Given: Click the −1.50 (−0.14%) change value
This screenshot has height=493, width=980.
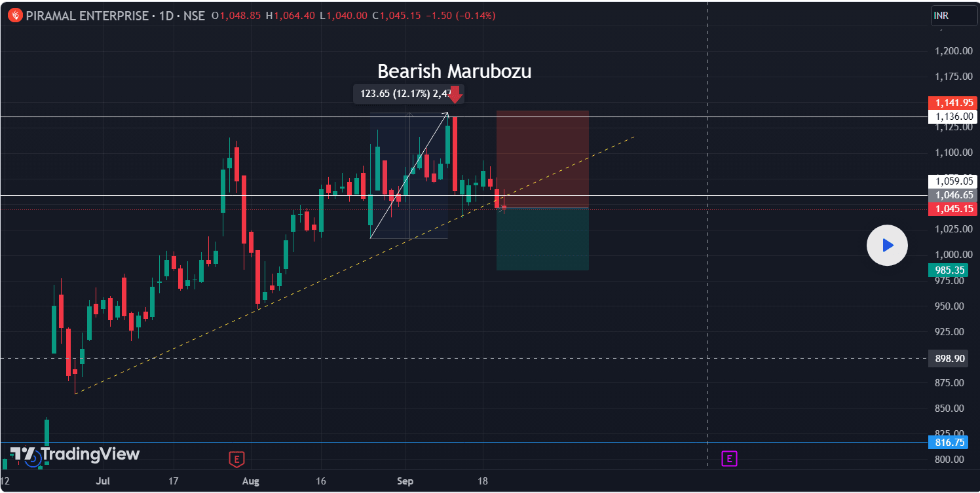Looking at the screenshot, I should coord(461,15).
